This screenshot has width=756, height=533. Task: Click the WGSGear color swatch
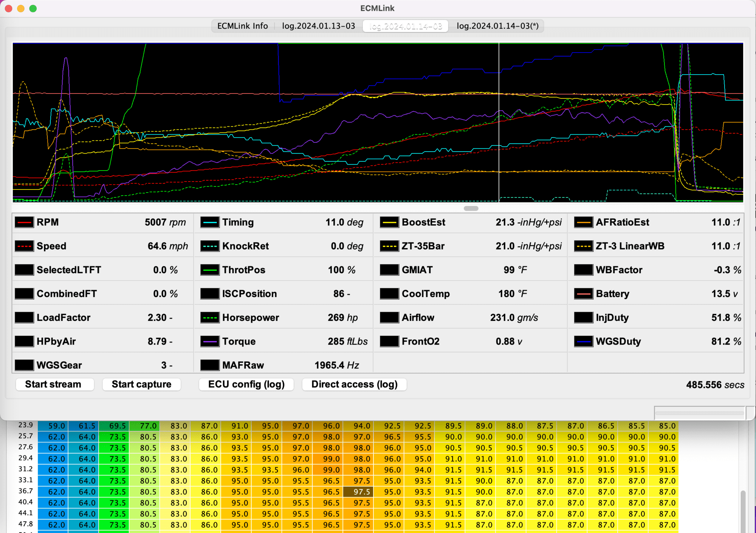point(24,365)
